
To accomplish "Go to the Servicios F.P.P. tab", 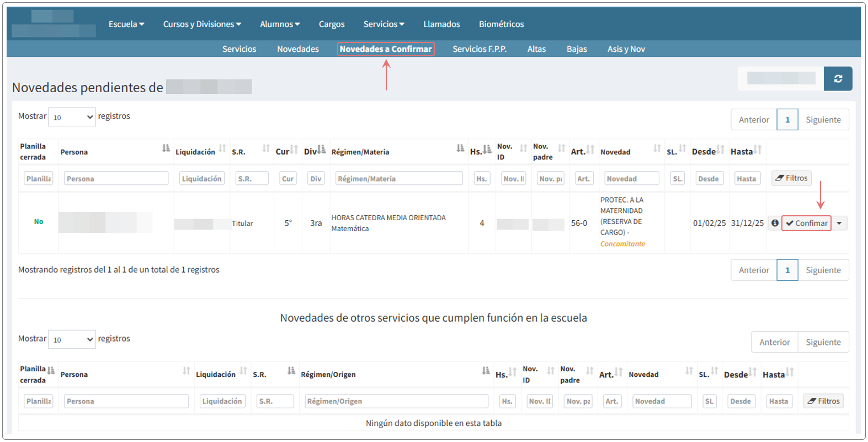I will (x=479, y=49).
